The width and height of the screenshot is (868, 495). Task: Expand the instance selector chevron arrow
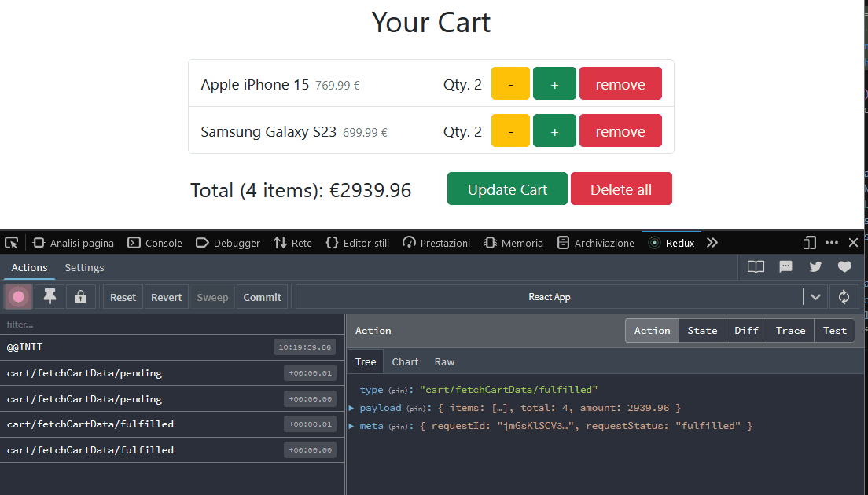point(815,297)
